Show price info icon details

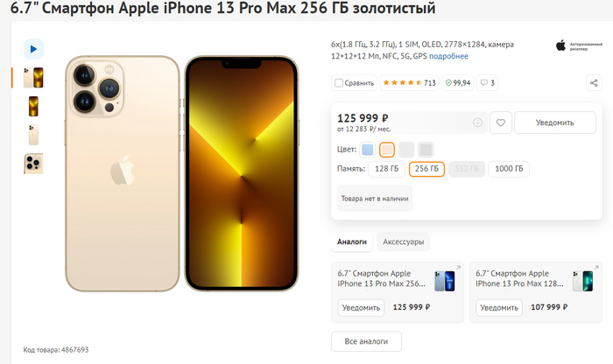[477, 122]
